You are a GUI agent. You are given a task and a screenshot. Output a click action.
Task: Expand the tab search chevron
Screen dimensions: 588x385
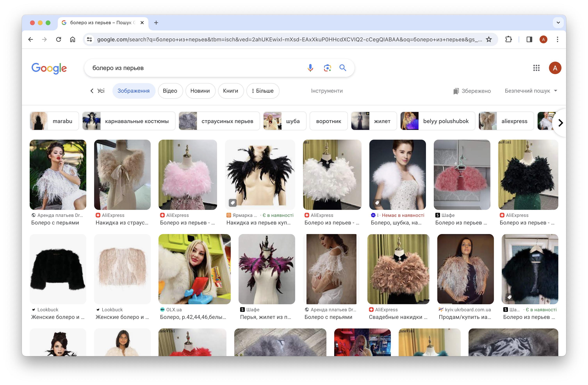558,23
